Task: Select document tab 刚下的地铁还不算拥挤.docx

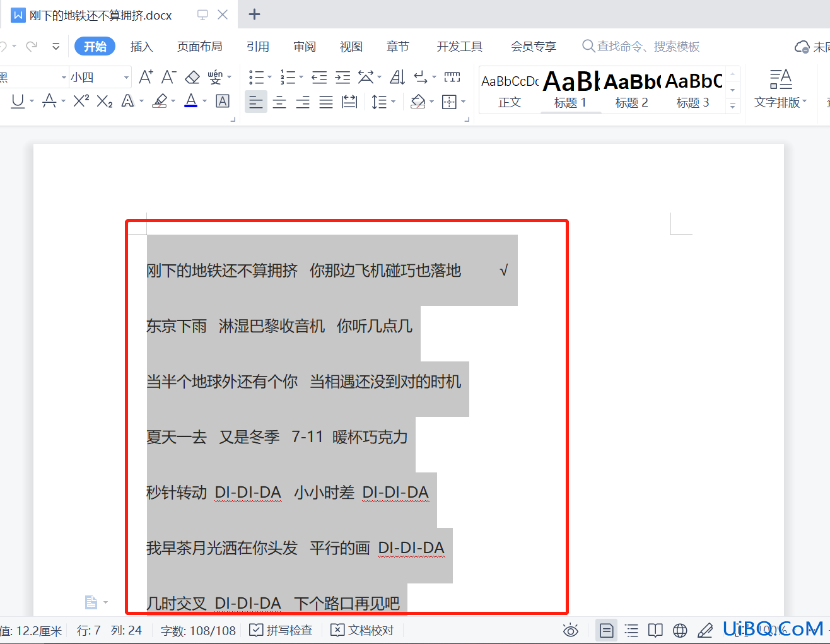Action: tap(100, 15)
